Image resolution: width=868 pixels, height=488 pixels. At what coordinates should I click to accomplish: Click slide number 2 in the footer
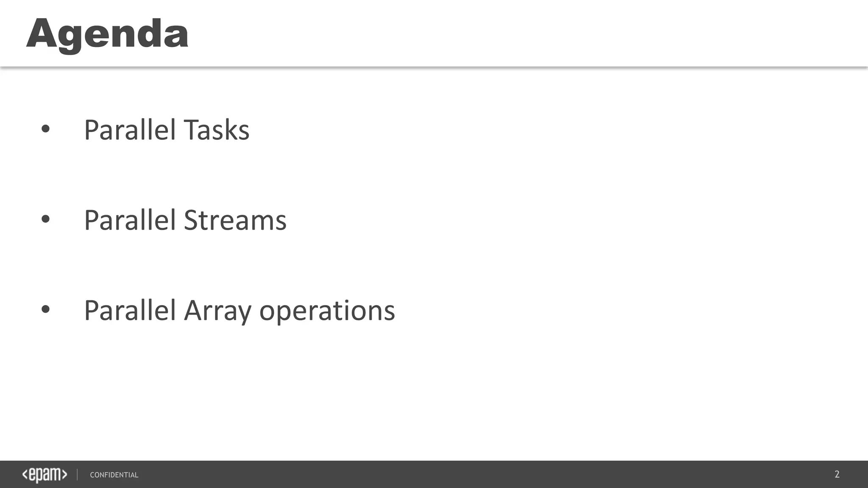[837, 474]
